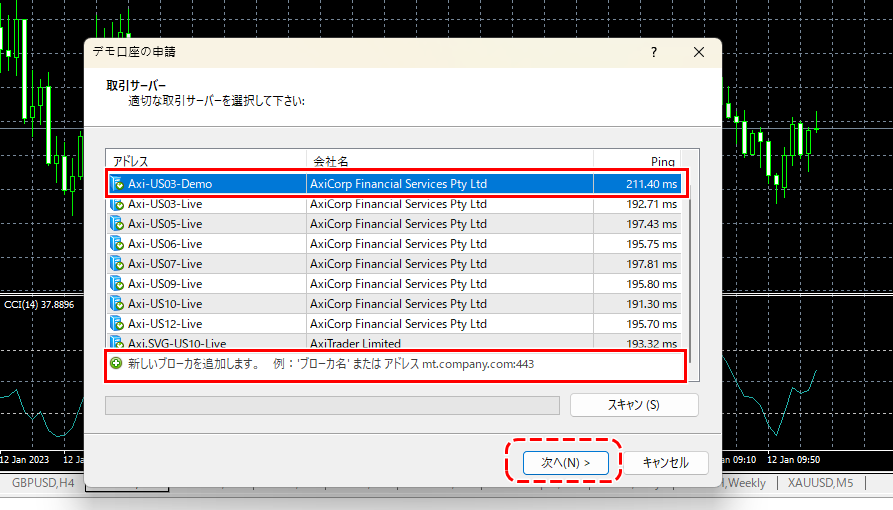Click the スキャン (S) button

(634, 405)
